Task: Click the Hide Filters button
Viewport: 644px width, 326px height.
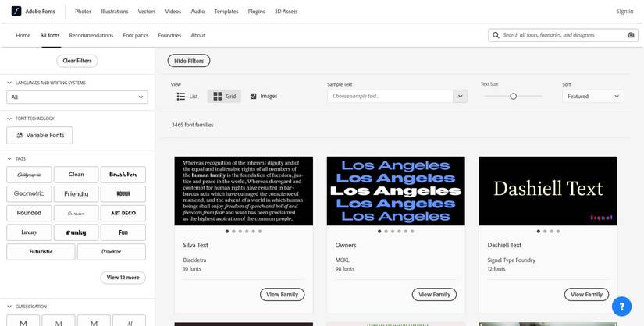Action: tap(189, 61)
